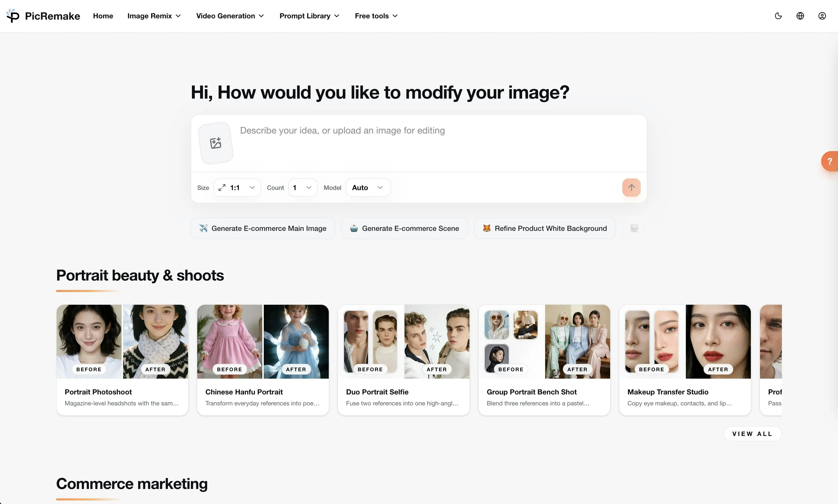Go to the Home nav link
This screenshot has width=838, height=504.
[103, 16]
